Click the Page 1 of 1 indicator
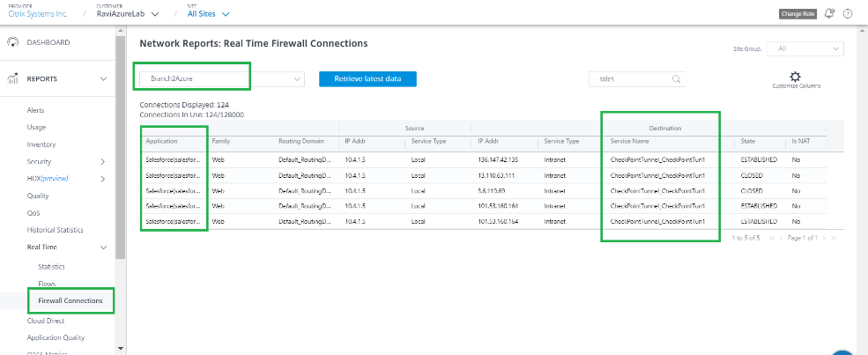 [802, 238]
